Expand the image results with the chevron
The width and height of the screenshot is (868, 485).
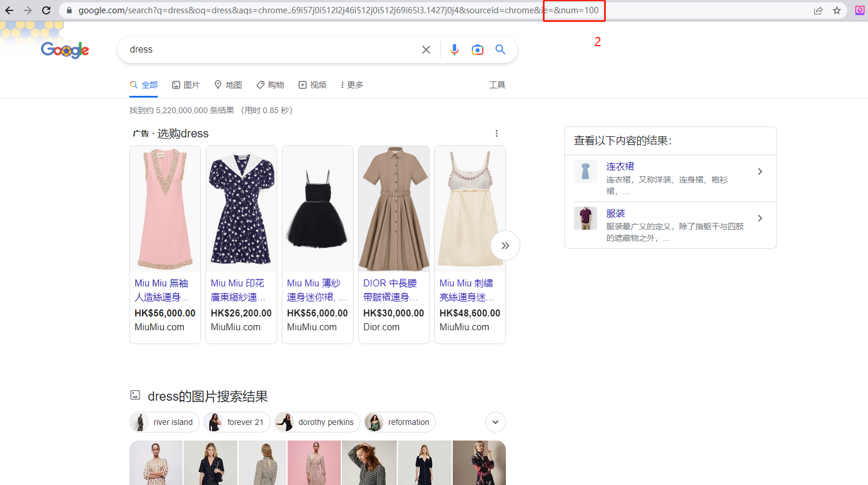(x=495, y=422)
